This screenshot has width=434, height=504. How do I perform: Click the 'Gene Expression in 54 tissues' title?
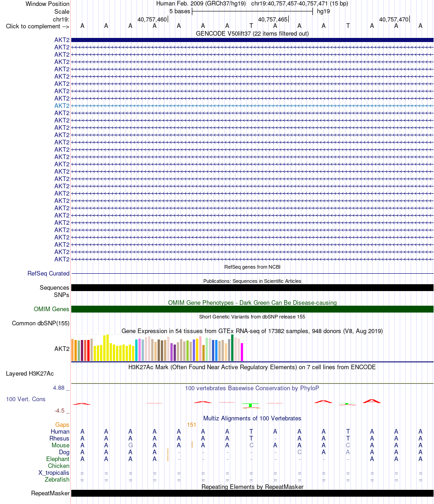[252, 331]
